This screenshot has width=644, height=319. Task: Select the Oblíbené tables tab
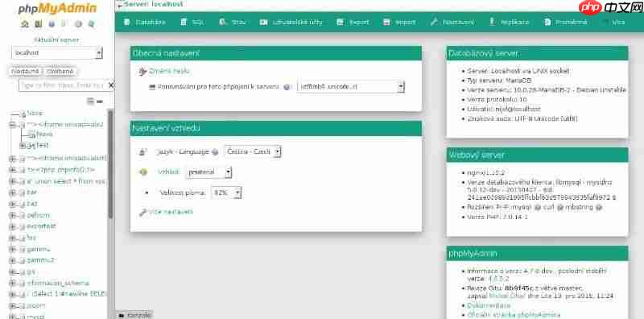[60, 72]
